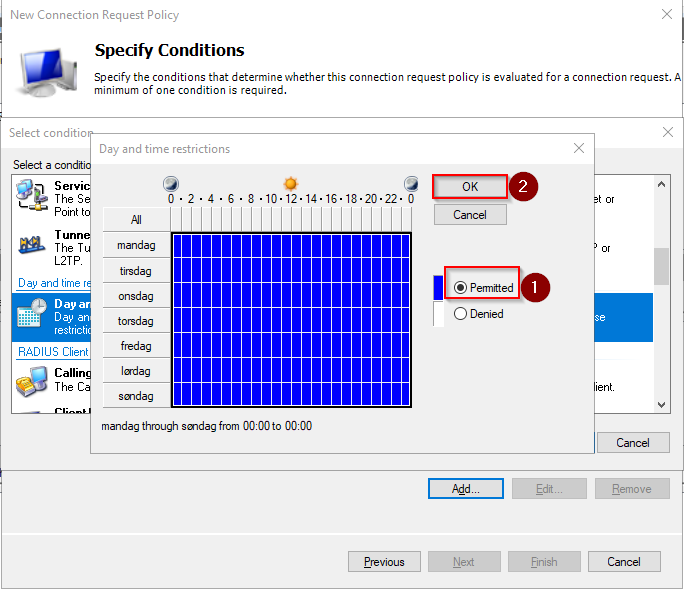
Task: Click the sun icon above hour 12
Action: [291, 184]
